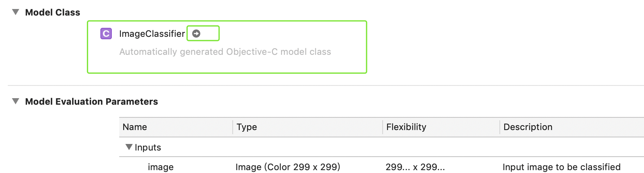The height and width of the screenshot is (173, 644).
Task: Click the purple C class icon
Action: (x=106, y=34)
